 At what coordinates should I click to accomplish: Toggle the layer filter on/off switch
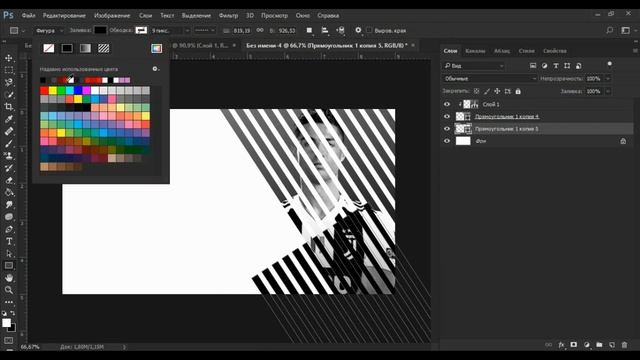(610, 65)
